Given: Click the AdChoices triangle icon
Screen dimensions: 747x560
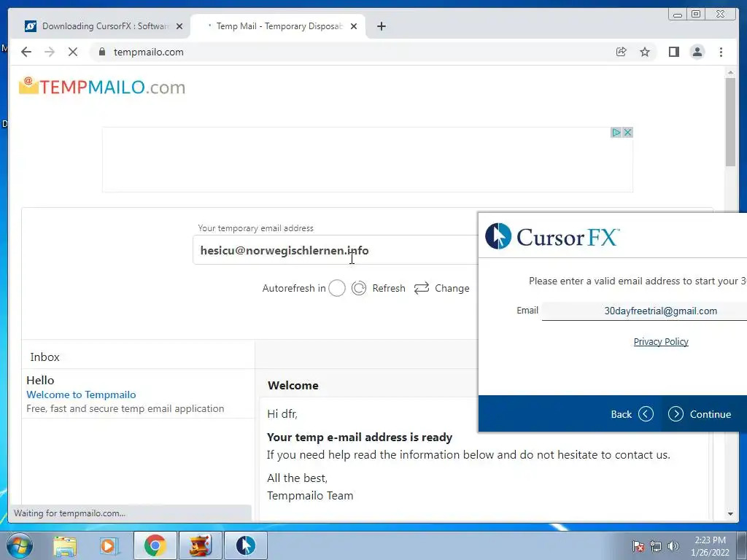Looking at the screenshot, I should coord(616,133).
